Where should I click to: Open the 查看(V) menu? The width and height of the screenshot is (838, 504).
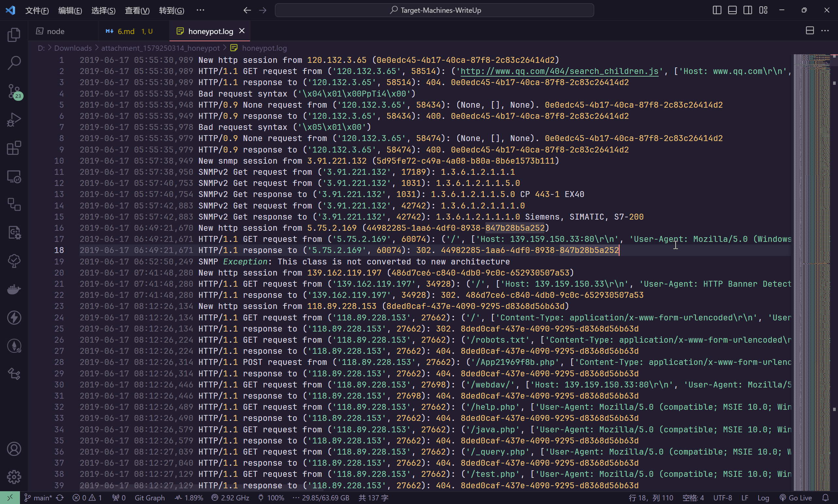pyautogui.click(x=137, y=10)
